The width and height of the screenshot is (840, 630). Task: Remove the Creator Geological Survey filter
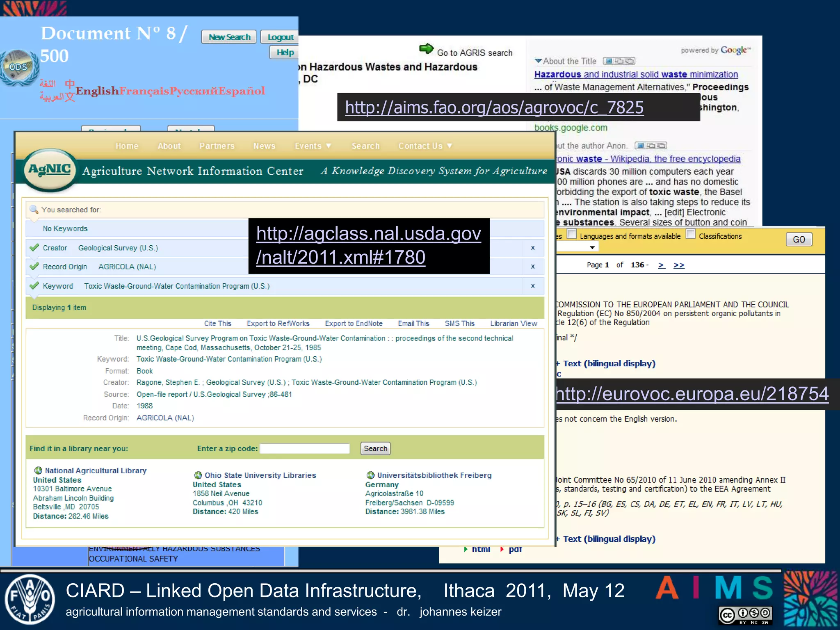(x=533, y=248)
